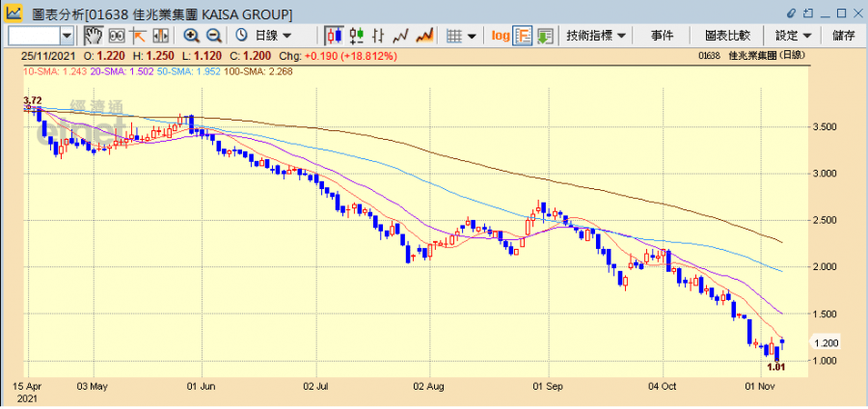The image size is (868, 409).
Task: Toggle the log scale button
Action: tap(500, 36)
